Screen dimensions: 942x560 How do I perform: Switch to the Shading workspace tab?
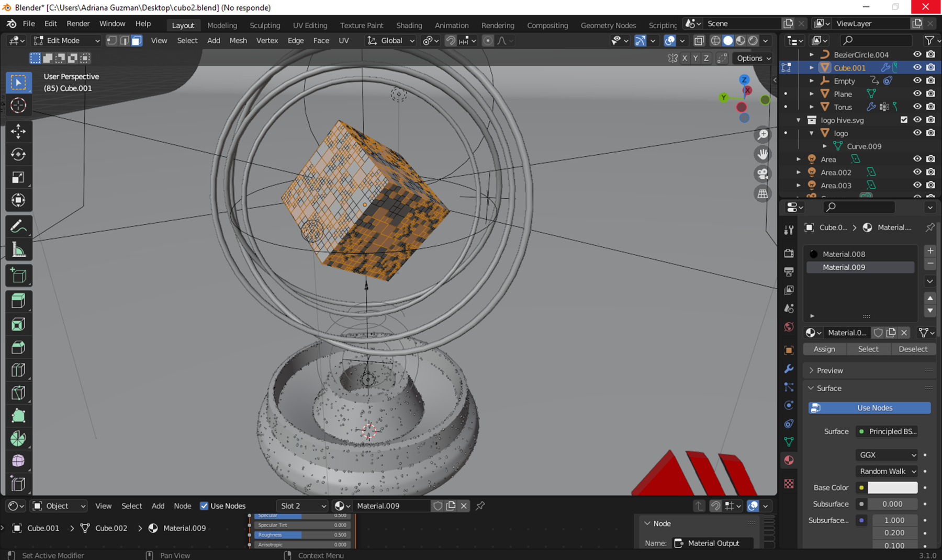409,25
